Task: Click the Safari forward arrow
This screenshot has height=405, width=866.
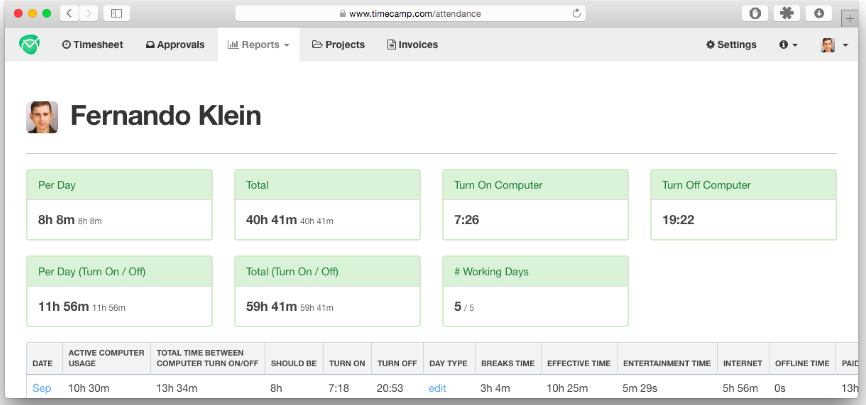Action: 90,13
